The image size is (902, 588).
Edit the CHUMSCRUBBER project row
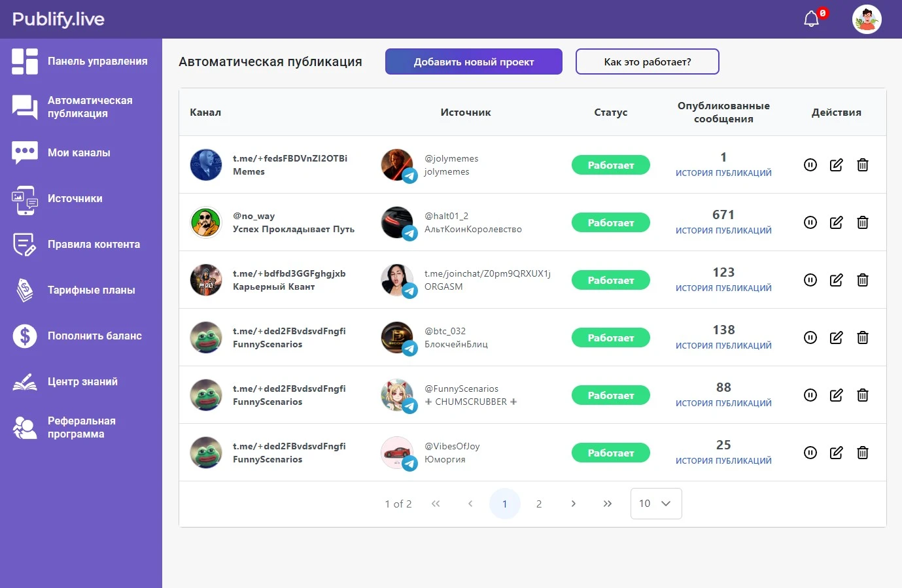pyautogui.click(x=836, y=395)
